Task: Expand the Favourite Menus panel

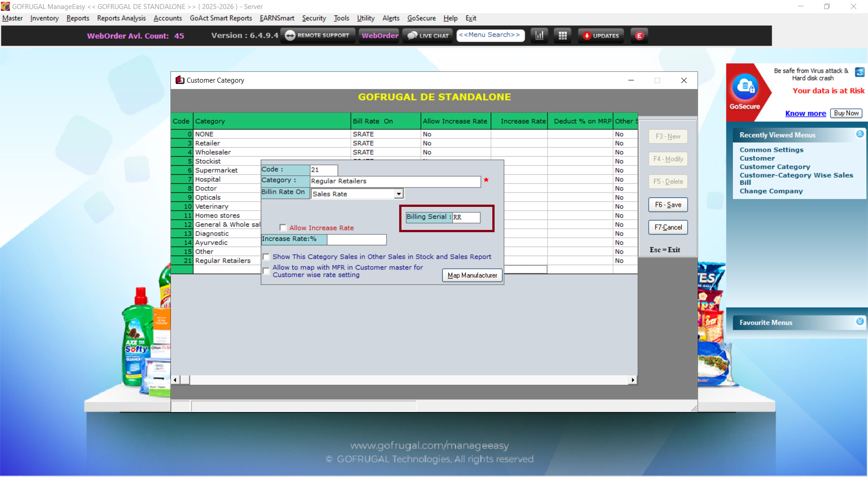Action: click(860, 322)
